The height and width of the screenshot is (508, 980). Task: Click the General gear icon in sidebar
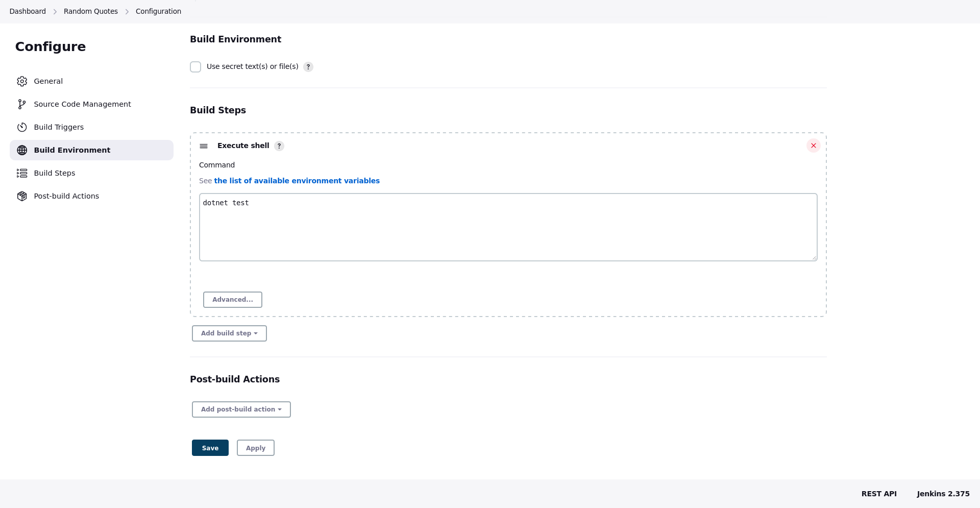(x=22, y=81)
